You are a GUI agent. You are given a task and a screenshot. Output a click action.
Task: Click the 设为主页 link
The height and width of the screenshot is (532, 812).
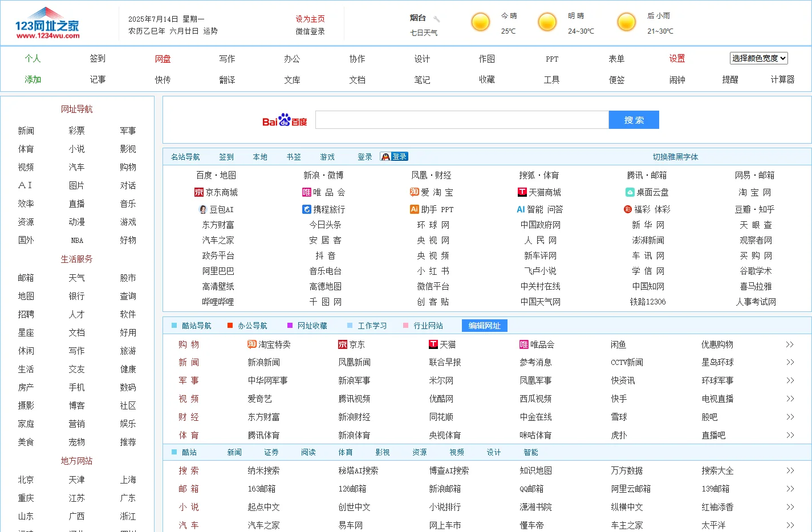pos(310,19)
